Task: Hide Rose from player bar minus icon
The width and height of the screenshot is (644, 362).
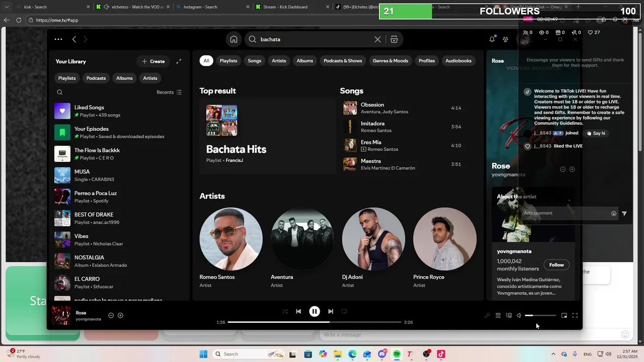Action: pos(111,315)
